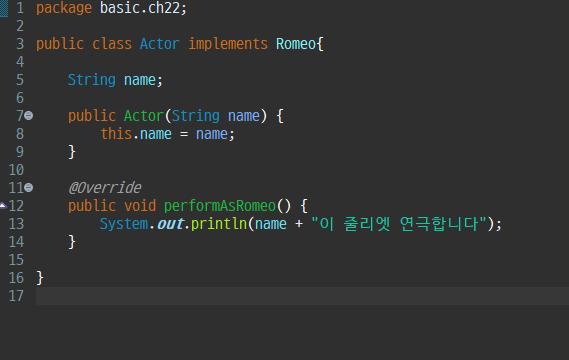Click the 'String' parameter type on line 7
This screenshot has height=360, width=569.
(x=196, y=116)
